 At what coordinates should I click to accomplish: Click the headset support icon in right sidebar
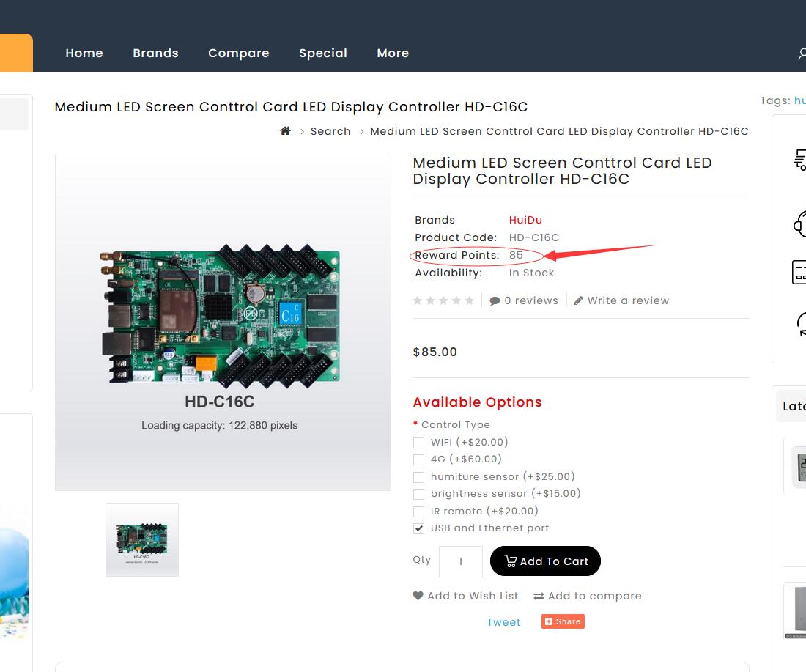tap(800, 224)
